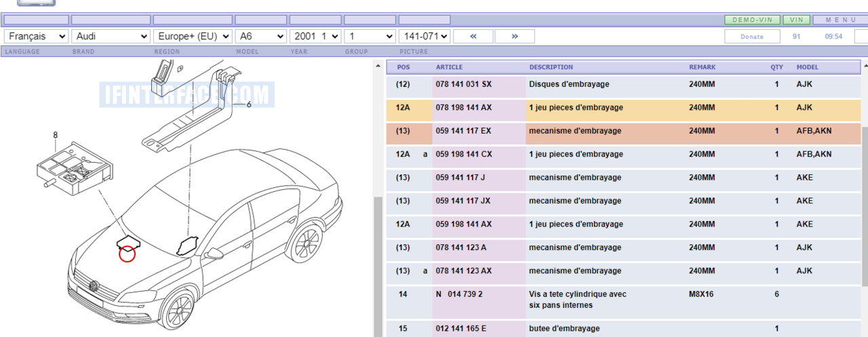
Task: Go to next picture with » button
Action: [x=515, y=36]
